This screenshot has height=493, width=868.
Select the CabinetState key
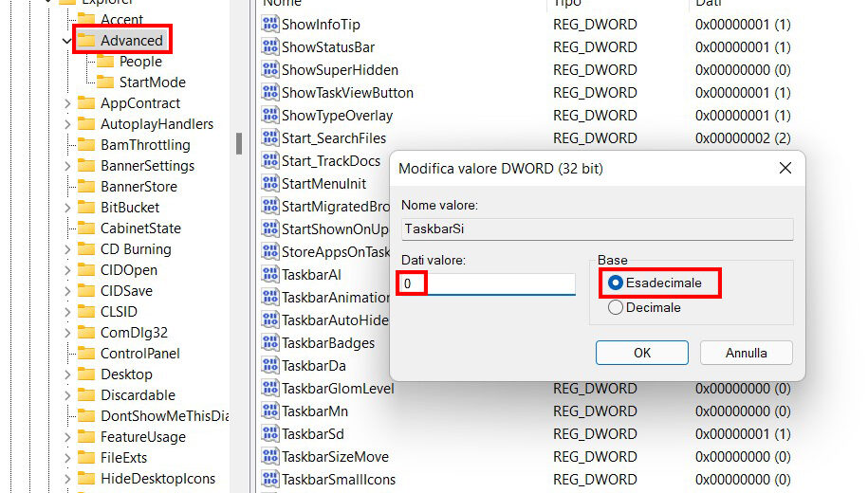[x=140, y=228]
